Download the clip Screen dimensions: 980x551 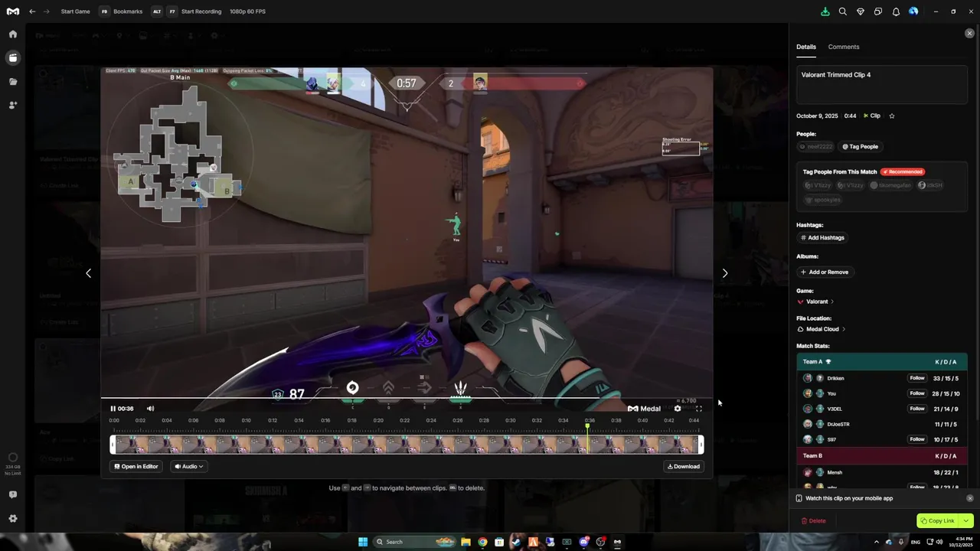pos(684,466)
